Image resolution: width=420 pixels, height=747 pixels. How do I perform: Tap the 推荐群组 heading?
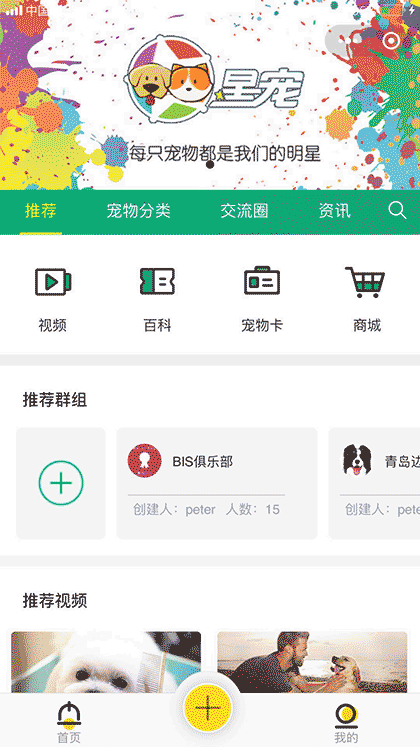coord(55,400)
